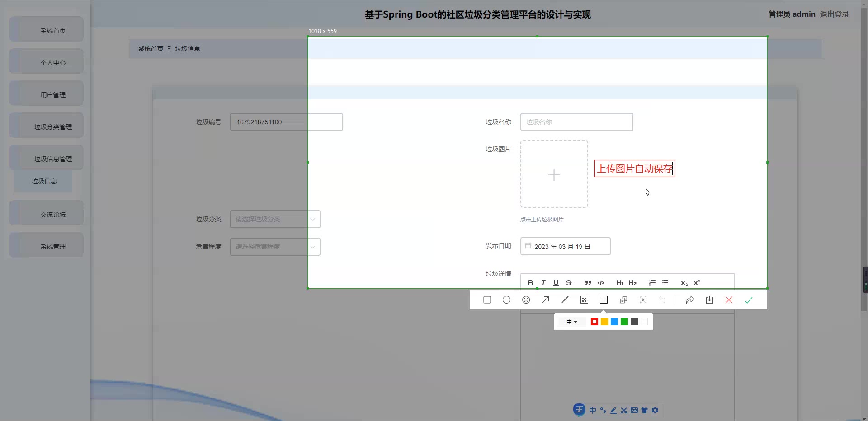This screenshot has width=868, height=421.
Task: Toggle strikethrough in rich text editor
Action: pos(569,283)
